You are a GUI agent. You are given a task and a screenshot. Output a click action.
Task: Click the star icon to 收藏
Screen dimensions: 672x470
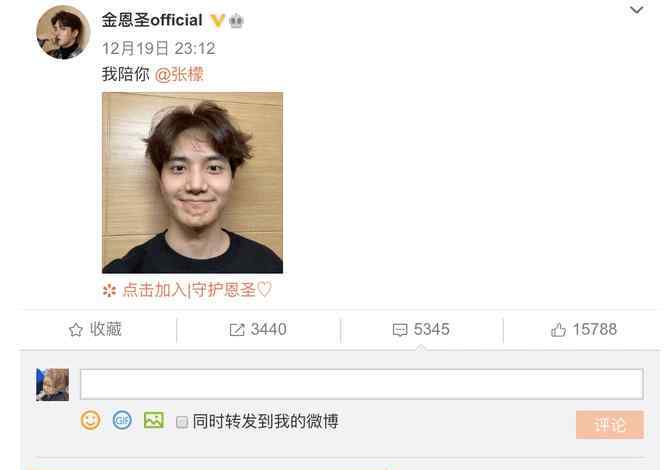76,330
